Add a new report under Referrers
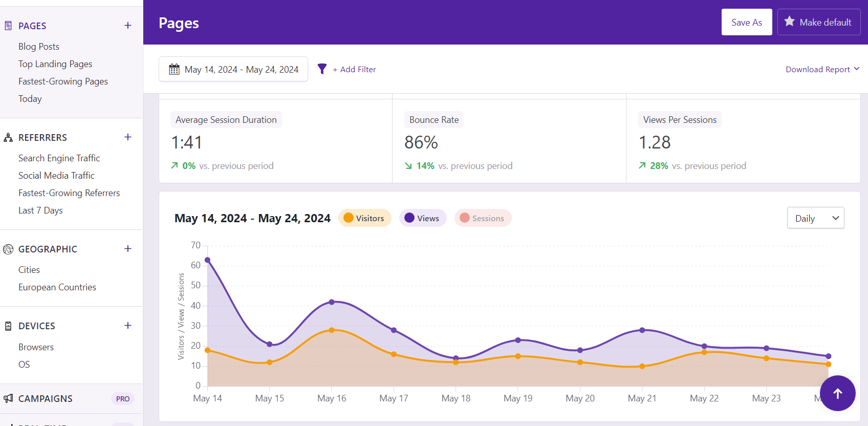Image resolution: width=868 pixels, height=426 pixels. tap(128, 137)
